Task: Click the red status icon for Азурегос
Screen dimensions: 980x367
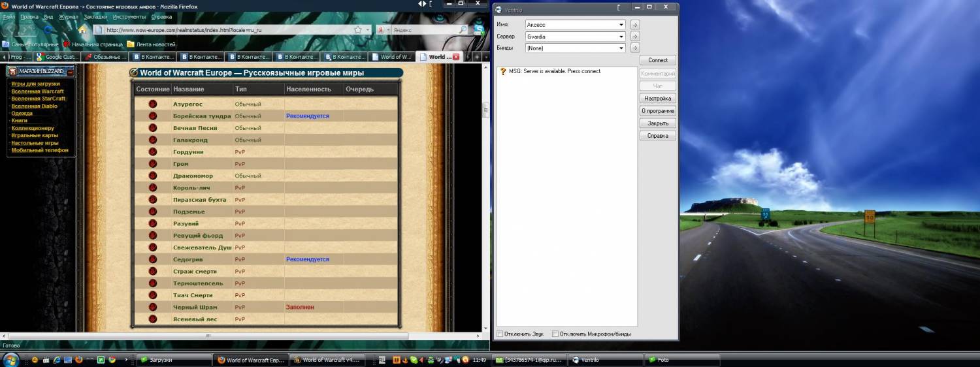Action: pyautogui.click(x=153, y=104)
